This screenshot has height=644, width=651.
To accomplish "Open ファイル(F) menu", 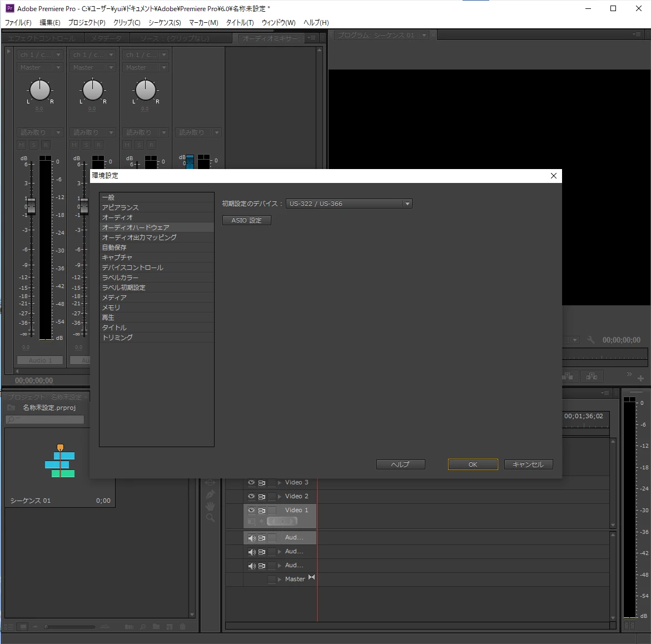I will click(x=18, y=22).
